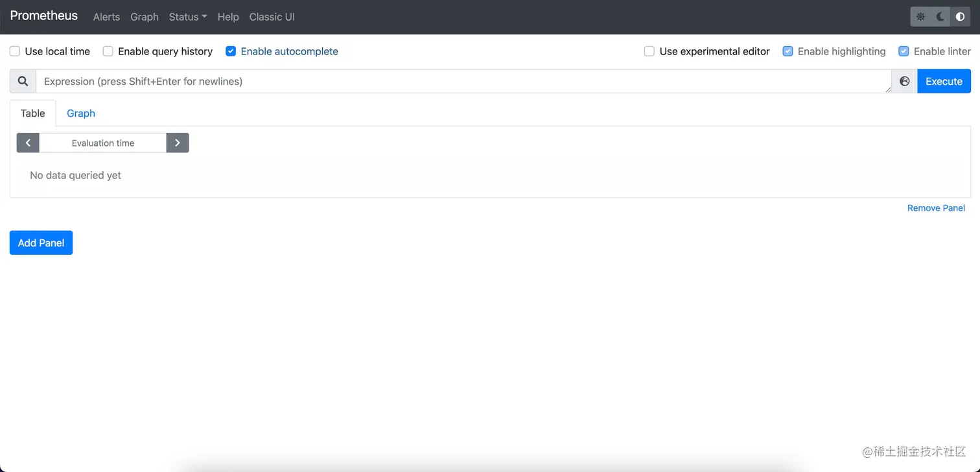Open the Alerts page

tap(106, 17)
